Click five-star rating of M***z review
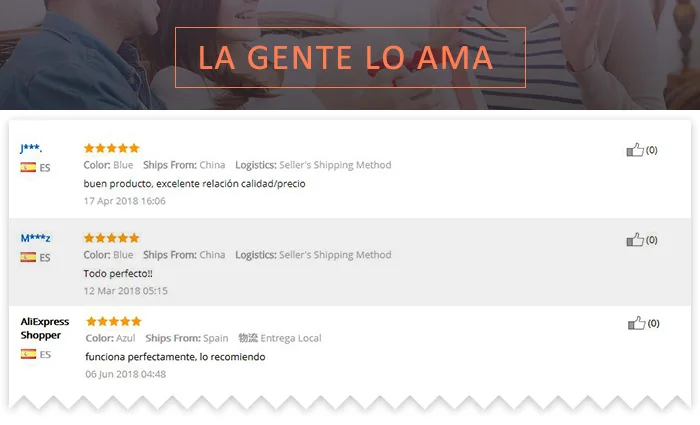The width and height of the screenshot is (700, 425). click(112, 238)
